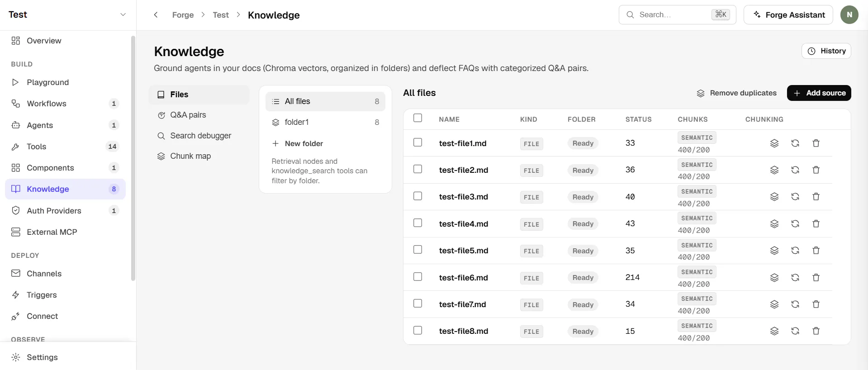The height and width of the screenshot is (370, 868).
Task: Click the layers icon in the test-file4.md row
Action: [x=774, y=224]
